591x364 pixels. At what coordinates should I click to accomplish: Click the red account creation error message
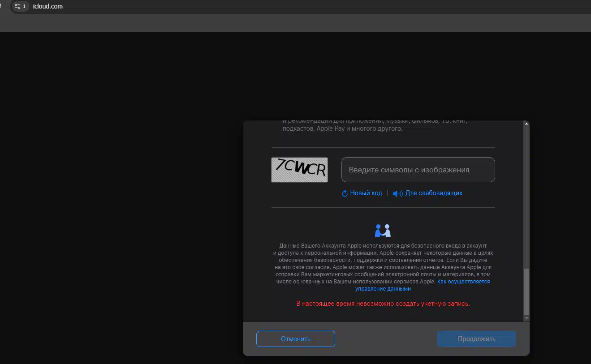point(383,304)
